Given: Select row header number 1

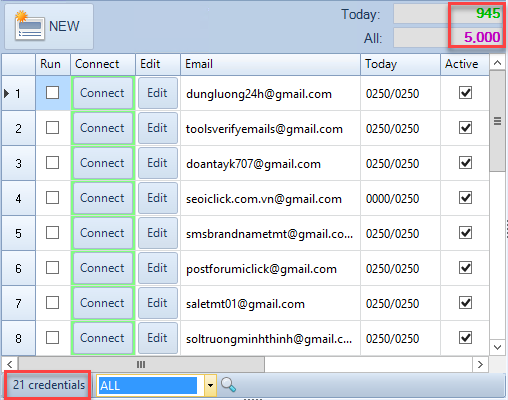Looking at the screenshot, I should pos(18,93).
